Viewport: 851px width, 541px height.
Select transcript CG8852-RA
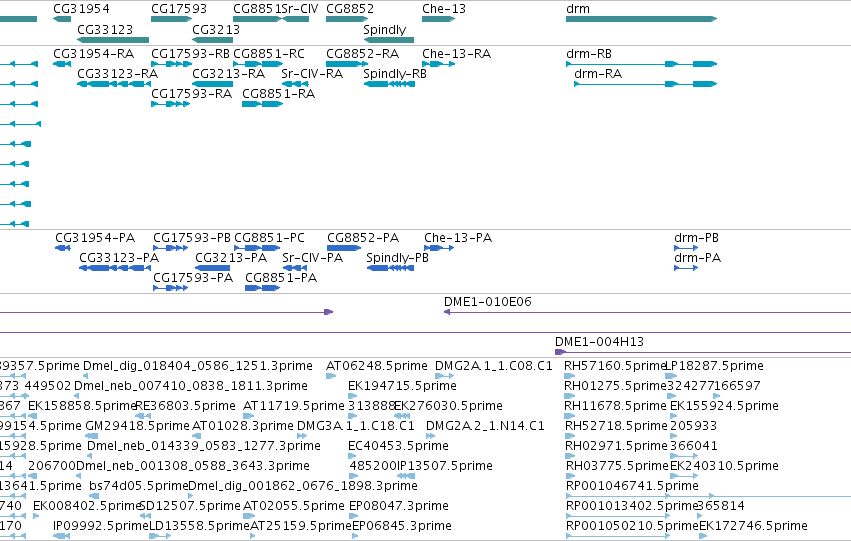pyautogui.click(x=347, y=64)
